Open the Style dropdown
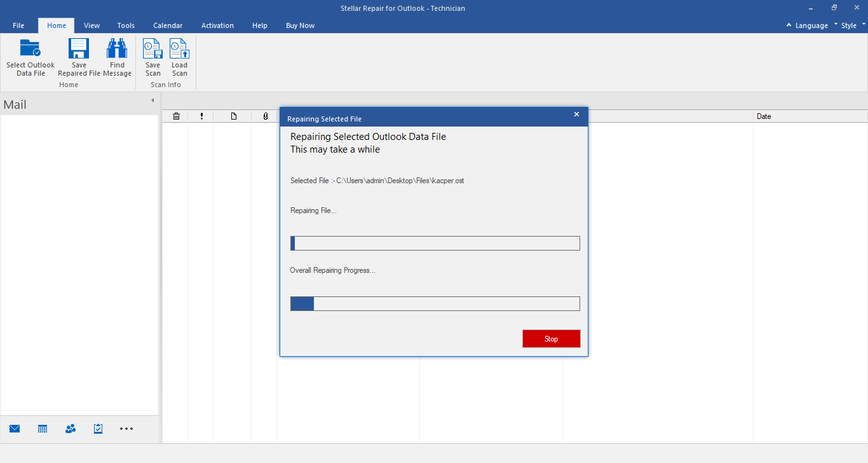The width and height of the screenshot is (868, 463). (x=850, y=25)
